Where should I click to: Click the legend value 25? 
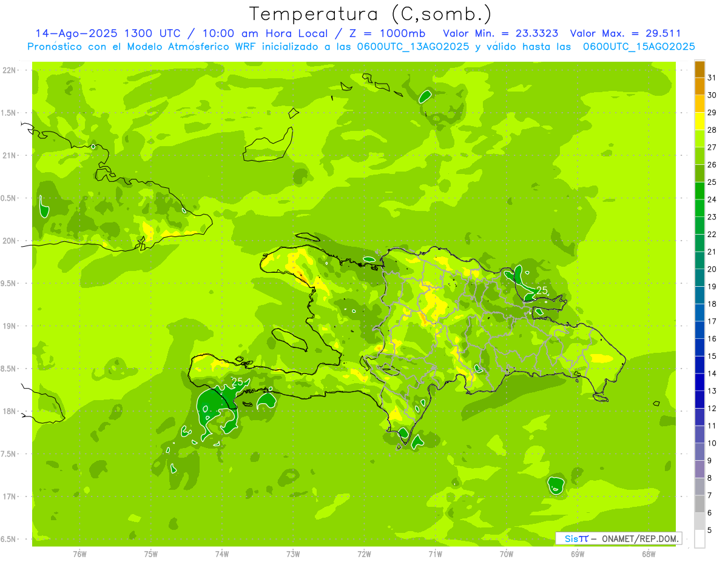[712, 182]
